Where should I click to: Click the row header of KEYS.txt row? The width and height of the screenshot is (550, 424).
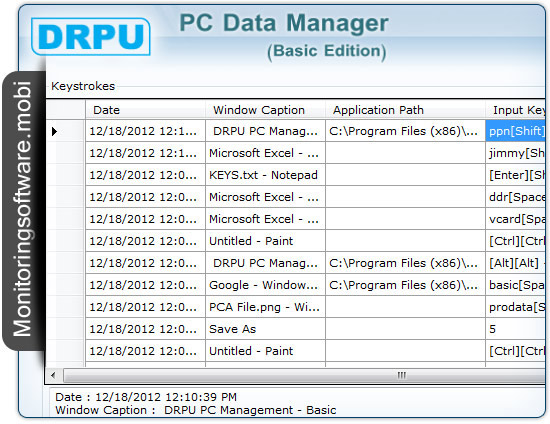pyautogui.click(x=66, y=175)
